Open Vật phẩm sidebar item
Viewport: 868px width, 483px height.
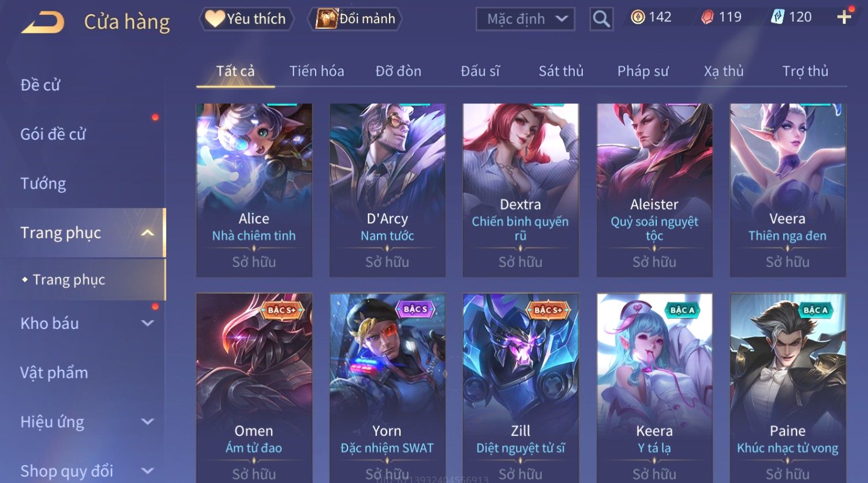pos(54,373)
